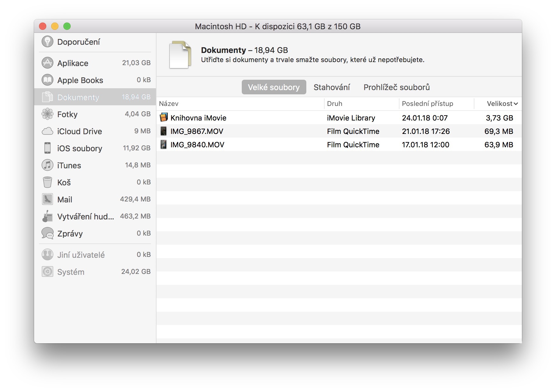Click the 4,04 GB Fotky size
The image size is (556, 392).
(138, 114)
